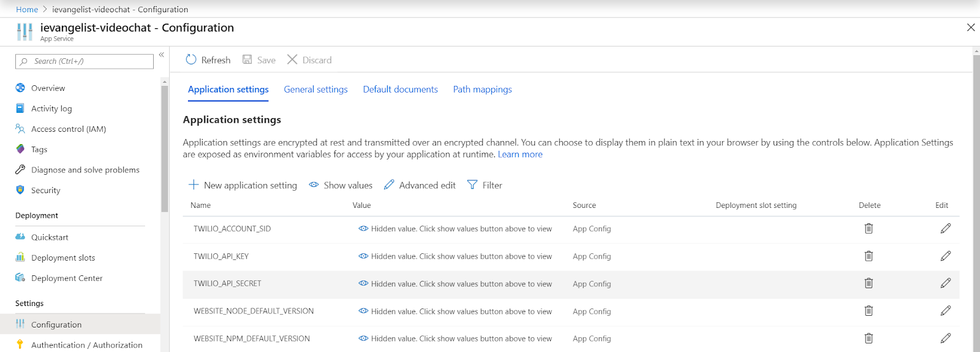Follow the Learn more link

pyautogui.click(x=520, y=155)
